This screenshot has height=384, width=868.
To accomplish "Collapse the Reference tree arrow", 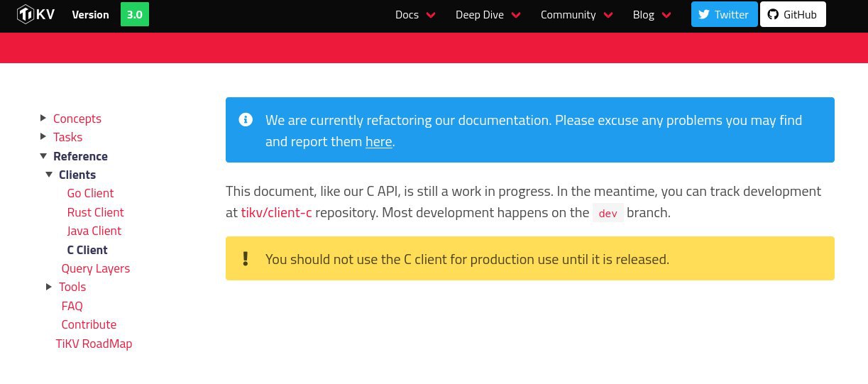I will point(44,155).
